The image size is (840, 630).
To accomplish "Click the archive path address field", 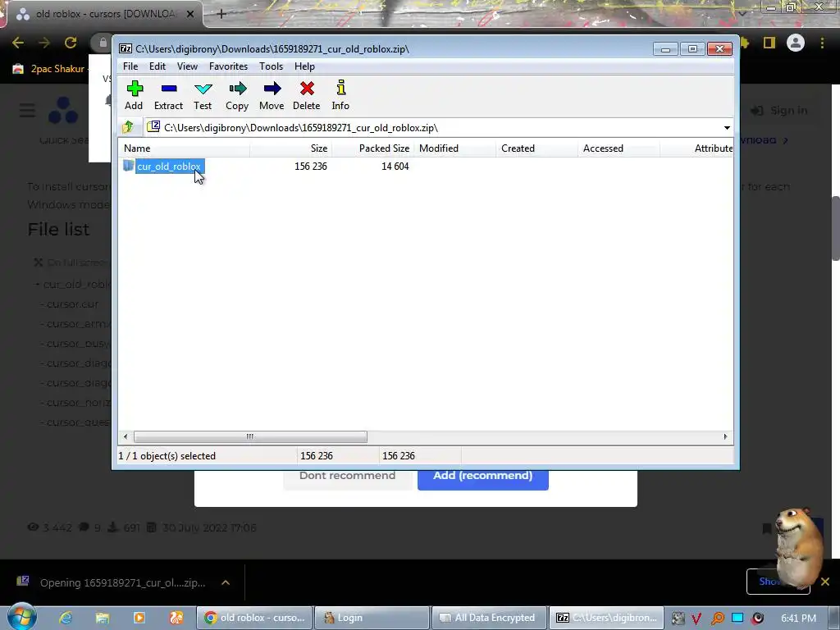I will point(433,128).
